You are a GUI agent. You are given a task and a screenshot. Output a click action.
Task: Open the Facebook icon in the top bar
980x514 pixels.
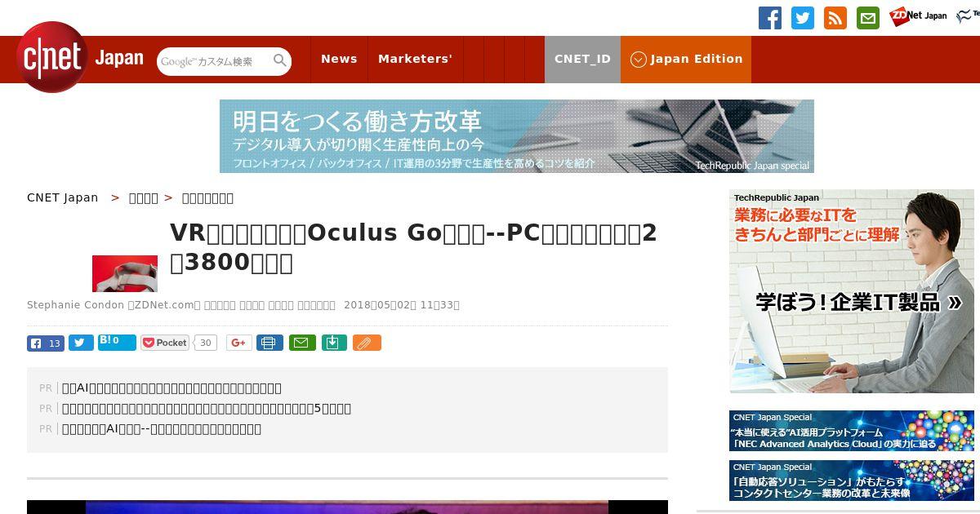click(770, 18)
